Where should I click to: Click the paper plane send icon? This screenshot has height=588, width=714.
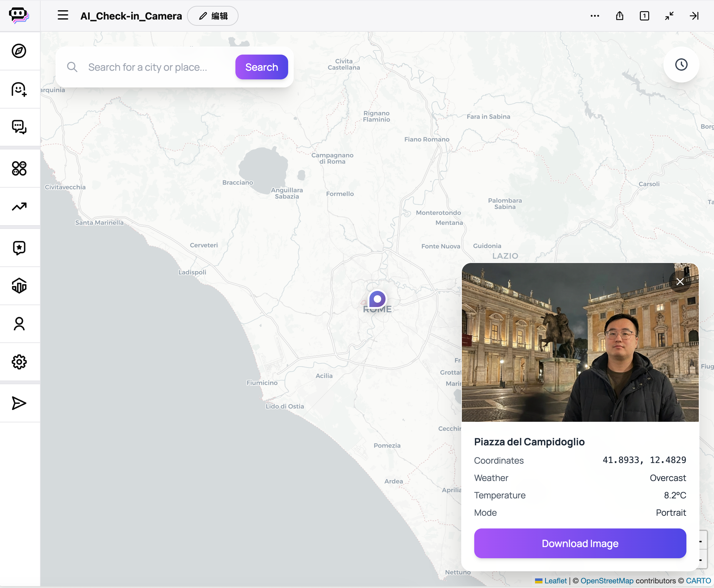pos(19,403)
